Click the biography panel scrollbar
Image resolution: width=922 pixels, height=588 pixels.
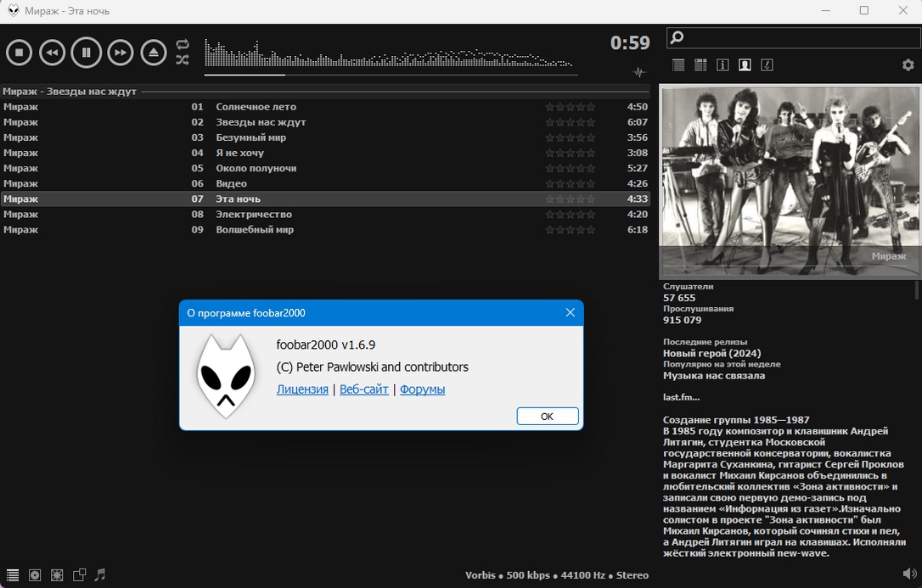click(x=917, y=291)
